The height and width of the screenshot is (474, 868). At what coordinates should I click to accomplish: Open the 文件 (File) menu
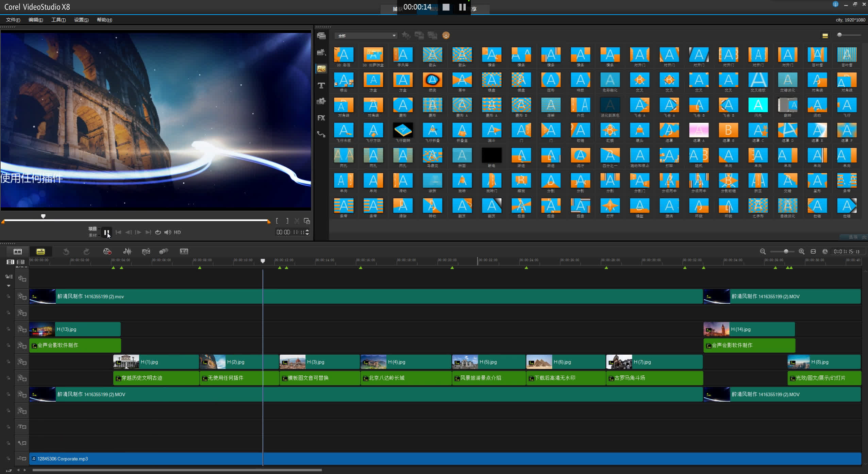pos(13,20)
